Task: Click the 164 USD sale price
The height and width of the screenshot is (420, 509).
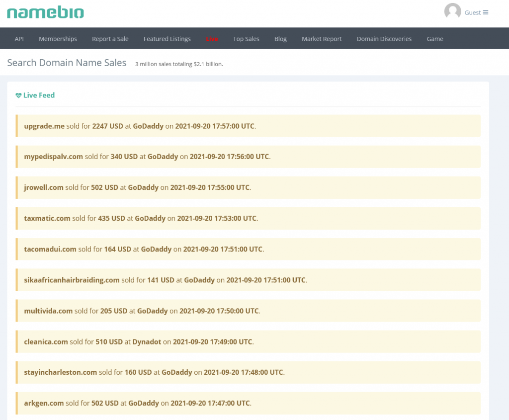Action: pyautogui.click(x=117, y=249)
